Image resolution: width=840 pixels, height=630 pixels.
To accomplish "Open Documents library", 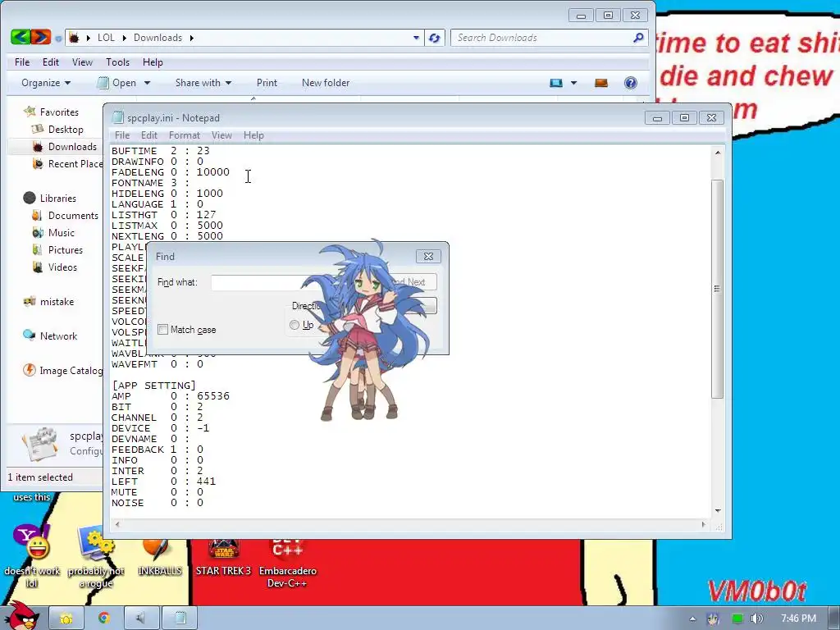I will (65, 216).
